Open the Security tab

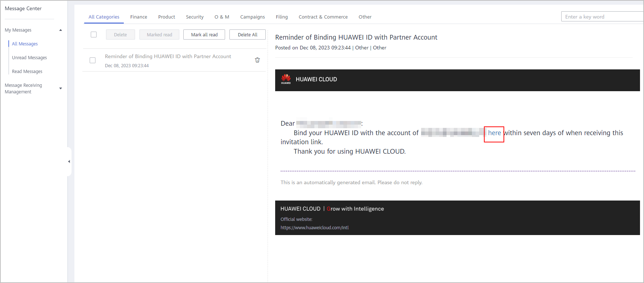pos(195,17)
